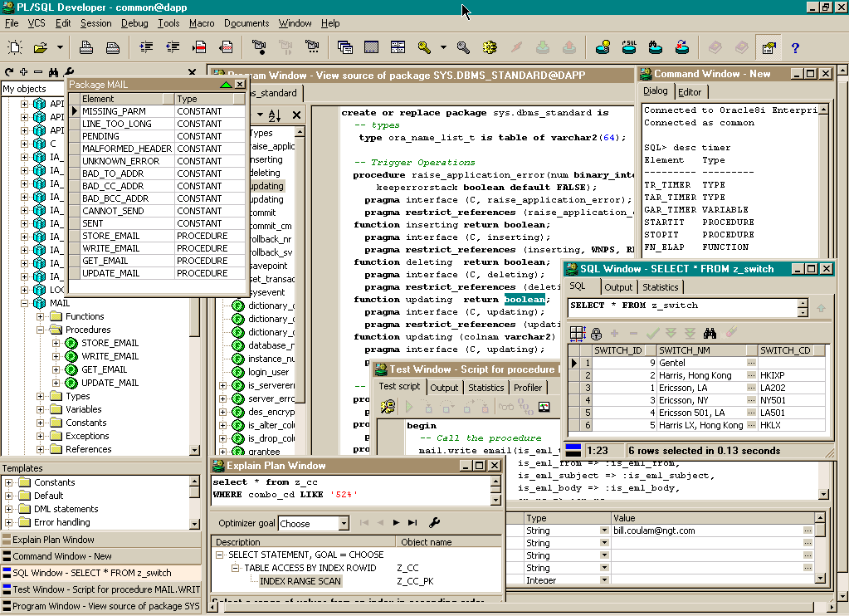Click the blue question mark Help icon
The height and width of the screenshot is (616, 849).
tap(795, 47)
